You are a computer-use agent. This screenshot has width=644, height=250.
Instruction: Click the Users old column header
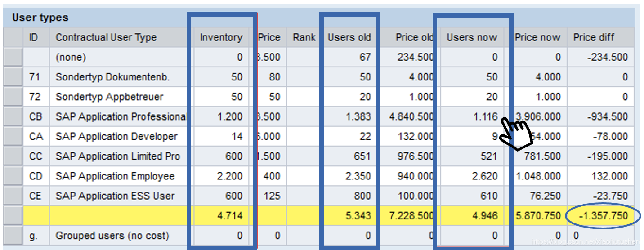pyautogui.click(x=349, y=37)
